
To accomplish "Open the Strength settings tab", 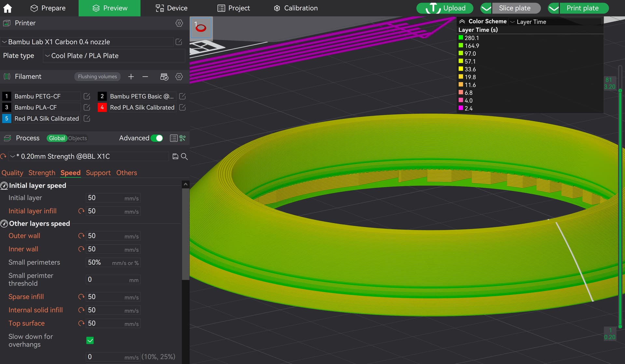I will point(42,173).
